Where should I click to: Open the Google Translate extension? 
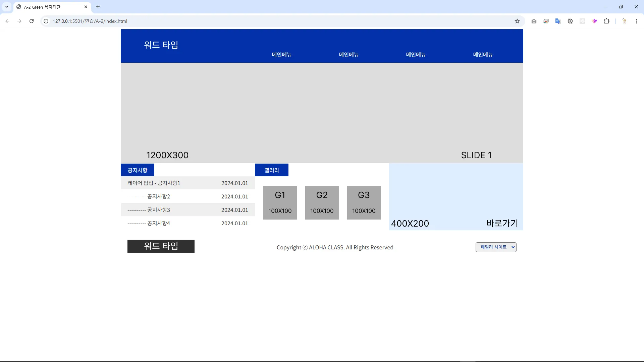pos(558,21)
